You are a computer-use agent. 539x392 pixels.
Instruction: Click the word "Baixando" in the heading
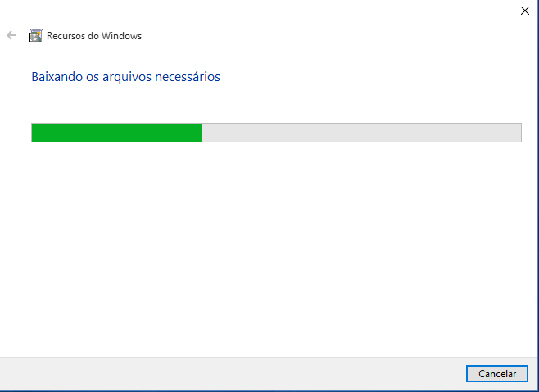click(x=57, y=77)
